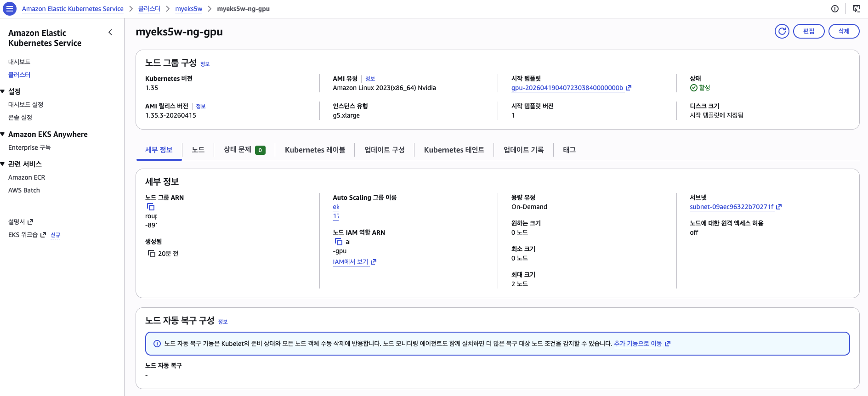This screenshot has width=868, height=396.
Task: Collapse the 설정 sidebar section
Action: point(3,91)
